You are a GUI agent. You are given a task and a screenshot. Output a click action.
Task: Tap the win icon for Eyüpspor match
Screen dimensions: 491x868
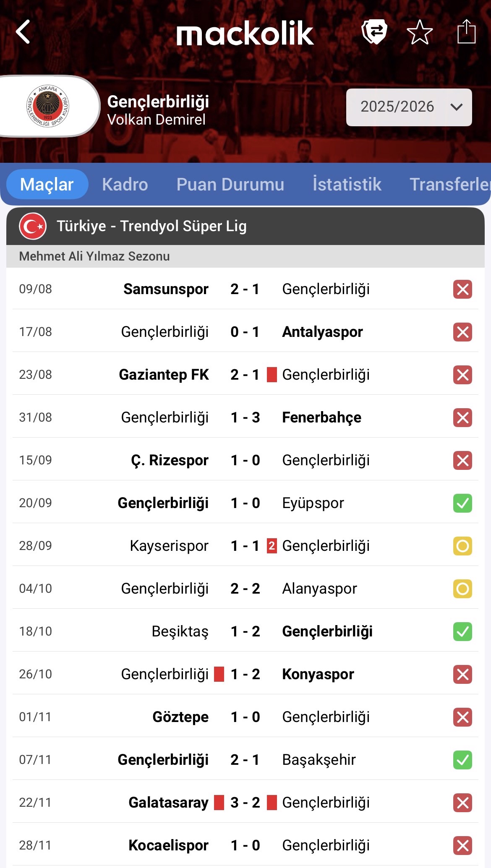pyautogui.click(x=462, y=503)
